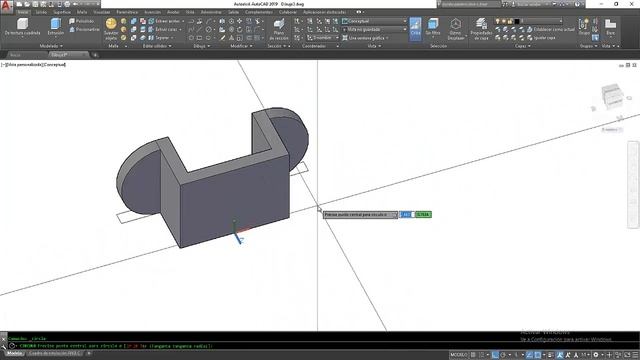Viewport: 640px width, 360px height.
Task: Open Propiedades de capa panel
Action: tap(481, 29)
